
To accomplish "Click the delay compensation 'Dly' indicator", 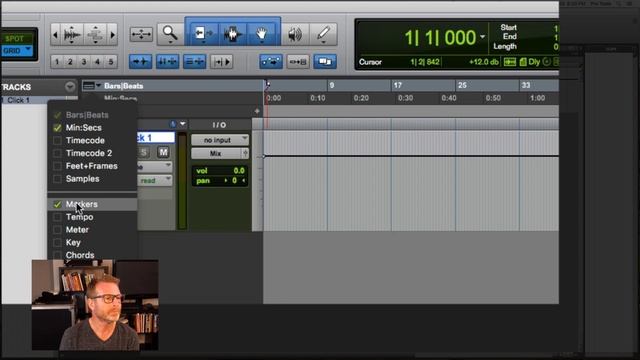I will click(x=534, y=62).
